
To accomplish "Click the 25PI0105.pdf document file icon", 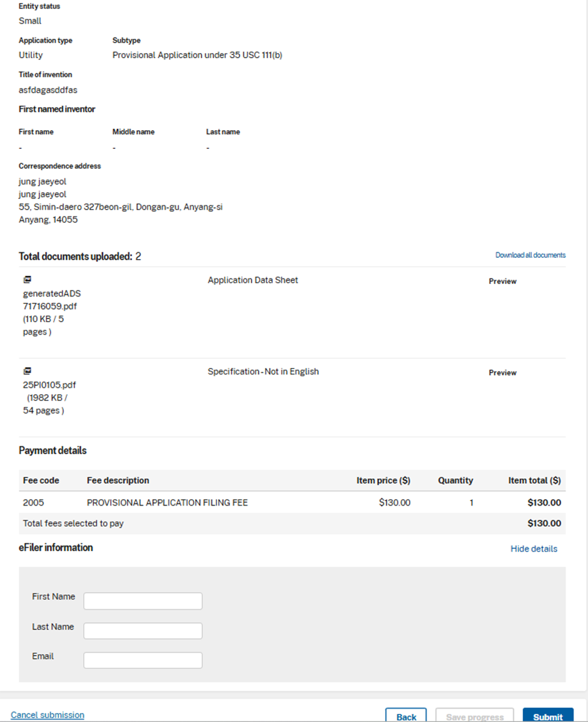I will tap(27, 371).
